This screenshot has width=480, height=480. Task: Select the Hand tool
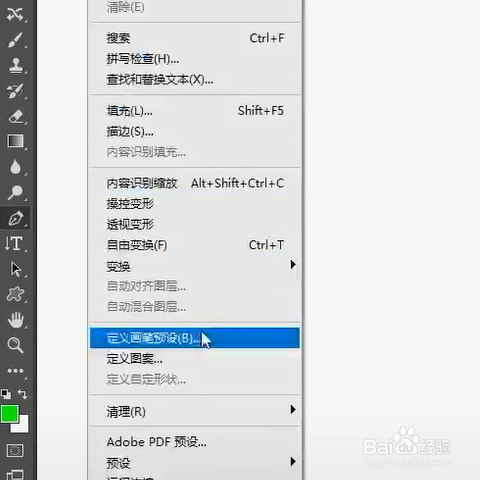pyautogui.click(x=15, y=320)
